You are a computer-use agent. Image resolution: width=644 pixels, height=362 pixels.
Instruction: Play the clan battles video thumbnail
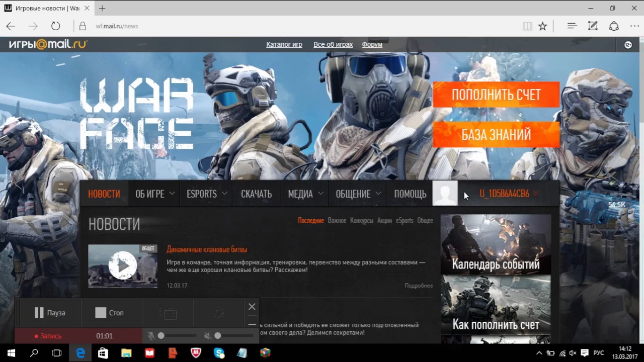[123, 266]
